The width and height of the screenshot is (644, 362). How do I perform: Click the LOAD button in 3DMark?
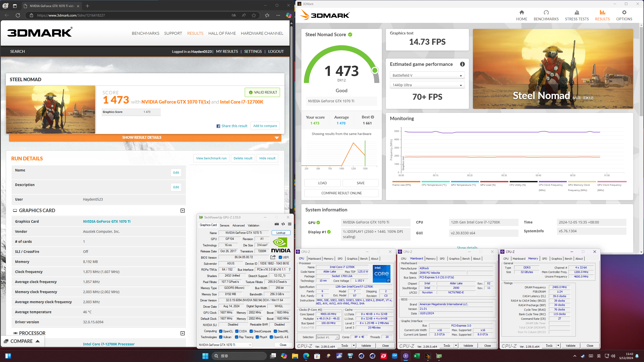[322, 183]
